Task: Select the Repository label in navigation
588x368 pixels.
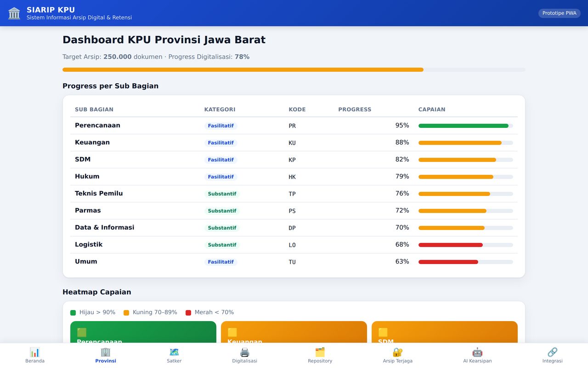Action: [320, 361]
